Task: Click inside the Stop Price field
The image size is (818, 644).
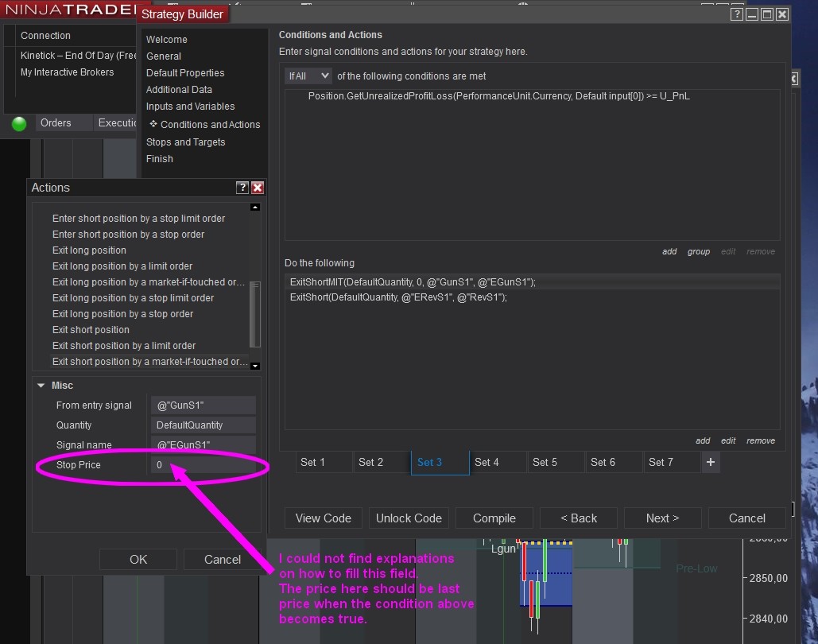Action: click(203, 464)
